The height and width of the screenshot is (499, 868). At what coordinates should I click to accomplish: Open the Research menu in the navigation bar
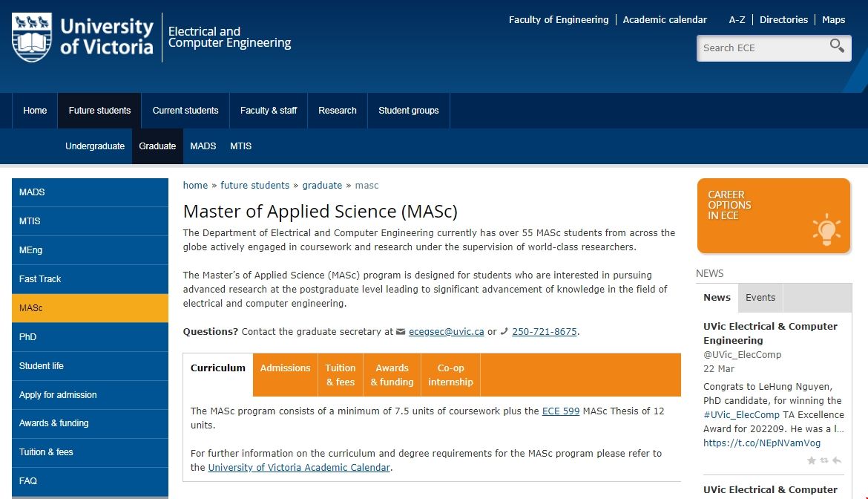tap(338, 111)
